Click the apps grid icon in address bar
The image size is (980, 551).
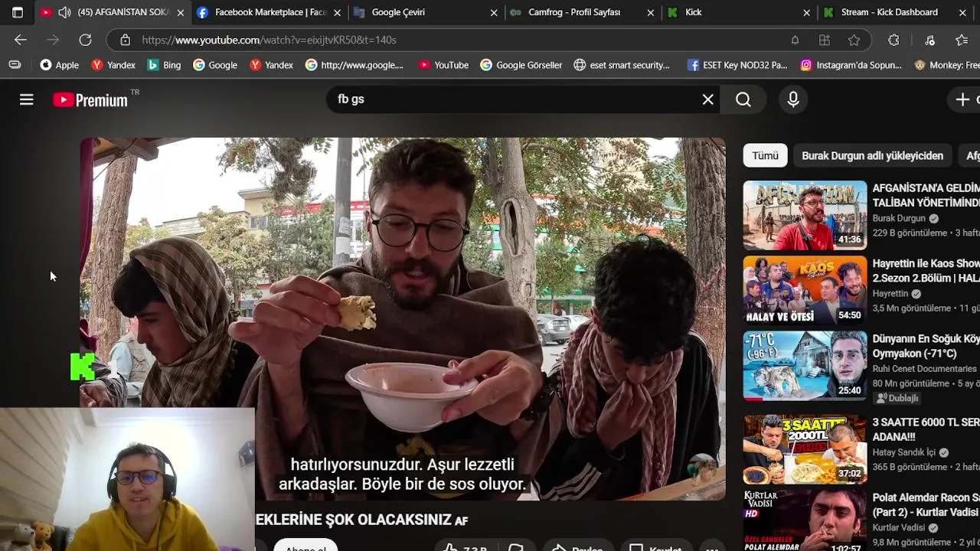(x=825, y=40)
